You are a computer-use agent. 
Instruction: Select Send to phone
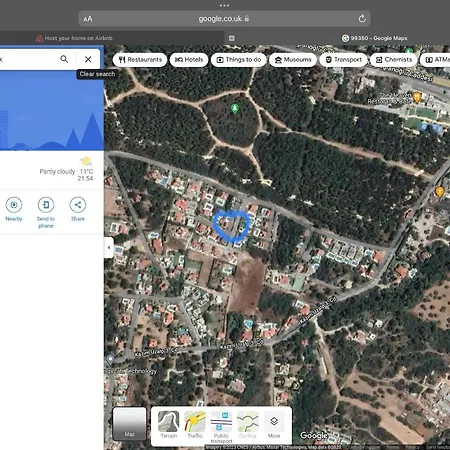click(x=46, y=213)
